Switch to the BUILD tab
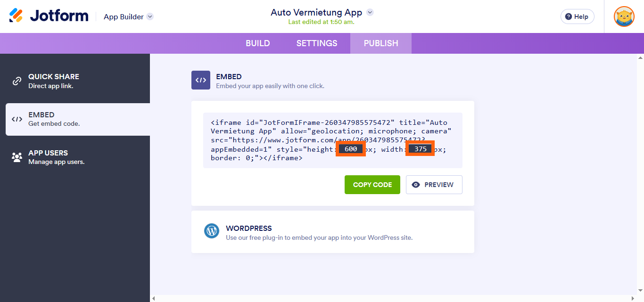Screen dimensions: 644x302 (257, 43)
